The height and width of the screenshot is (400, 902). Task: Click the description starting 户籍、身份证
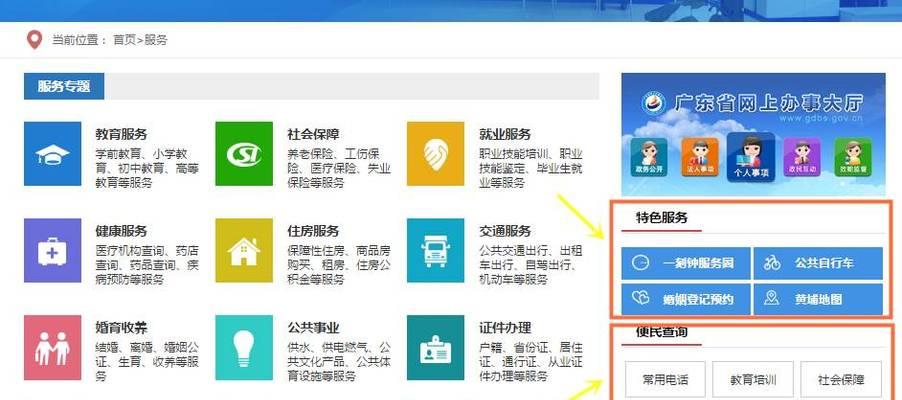point(530,362)
